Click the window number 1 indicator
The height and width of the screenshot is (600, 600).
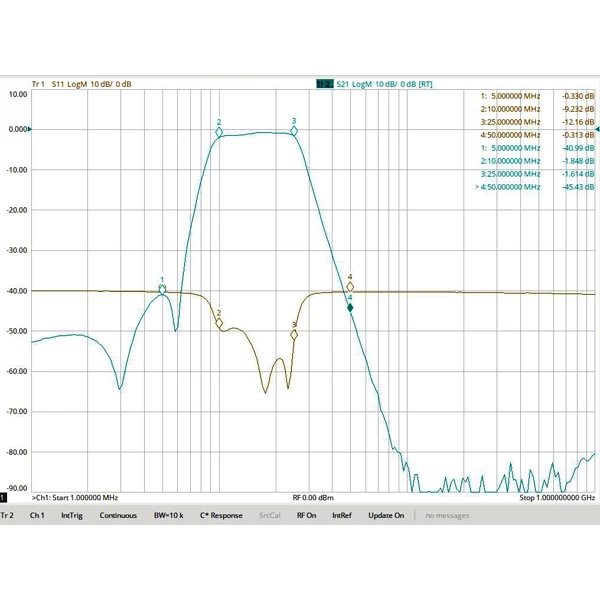coord(3,497)
